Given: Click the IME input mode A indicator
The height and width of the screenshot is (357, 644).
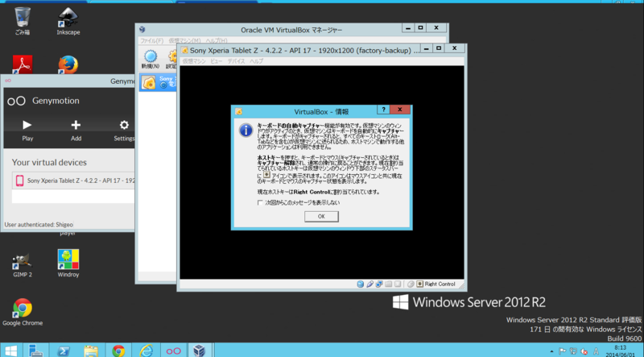Looking at the screenshot, I should click(596, 351).
